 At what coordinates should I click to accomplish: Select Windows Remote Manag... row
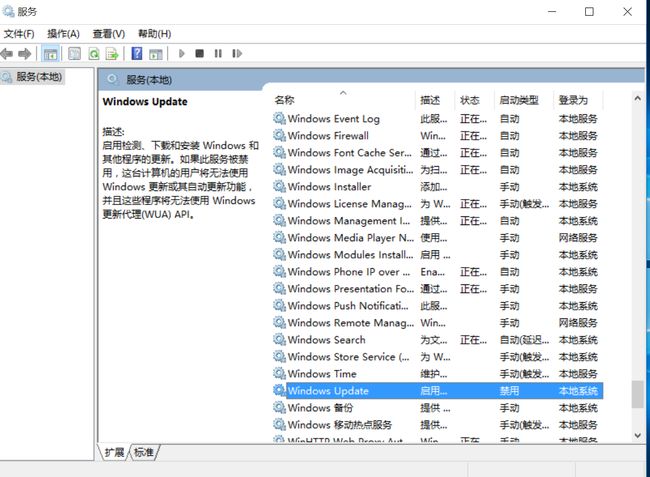[438, 322]
